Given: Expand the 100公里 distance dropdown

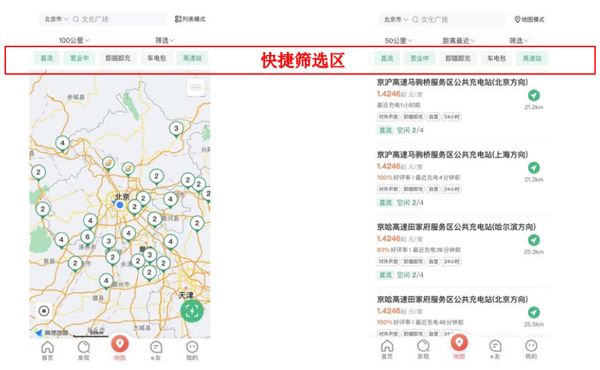Looking at the screenshot, I should 74,40.
